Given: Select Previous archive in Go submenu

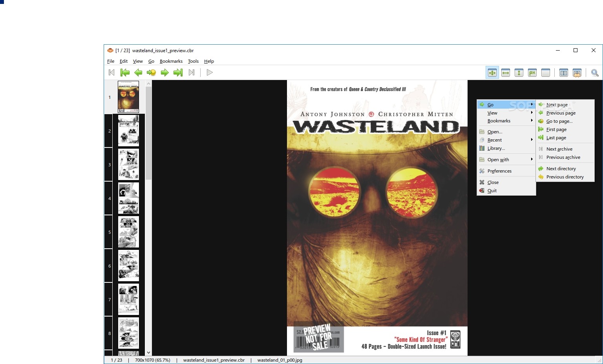Looking at the screenshot, I should 565,157.
